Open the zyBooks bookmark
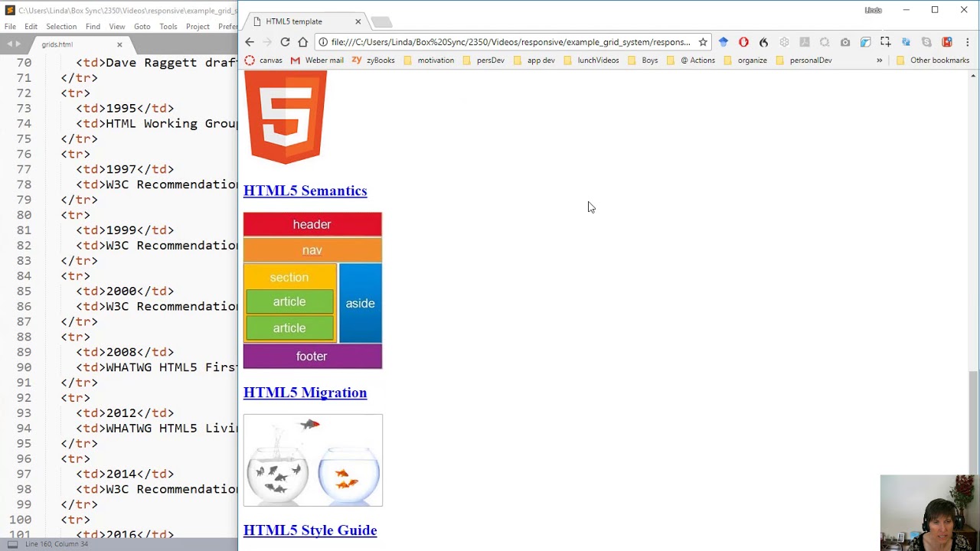 point(374,60)
